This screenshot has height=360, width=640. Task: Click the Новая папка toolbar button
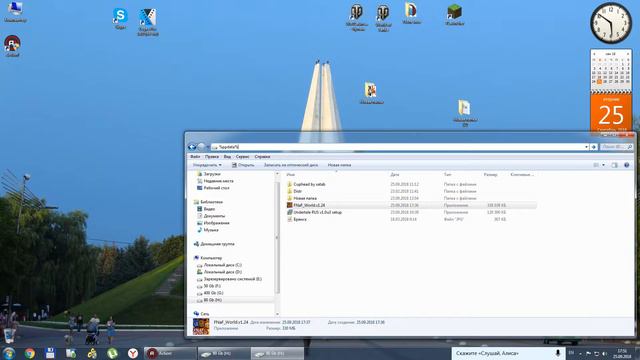pos(339,165)
